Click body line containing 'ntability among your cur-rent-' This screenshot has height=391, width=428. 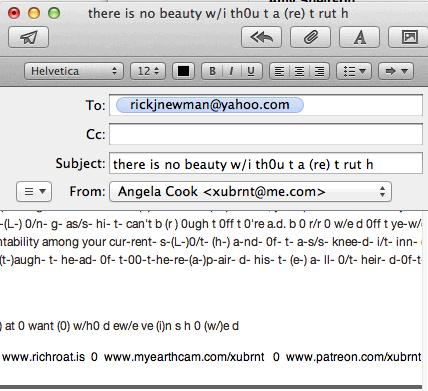tap(211, 242)
